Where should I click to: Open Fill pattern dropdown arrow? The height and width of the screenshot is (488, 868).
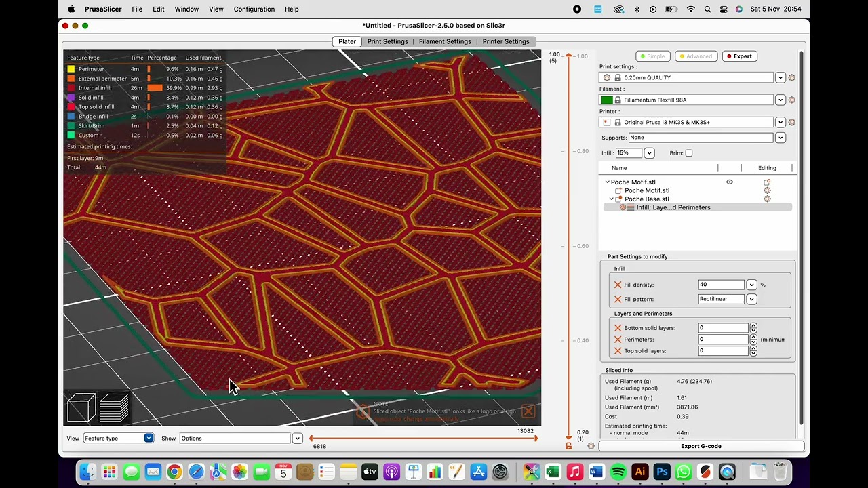tap(751, 299)
